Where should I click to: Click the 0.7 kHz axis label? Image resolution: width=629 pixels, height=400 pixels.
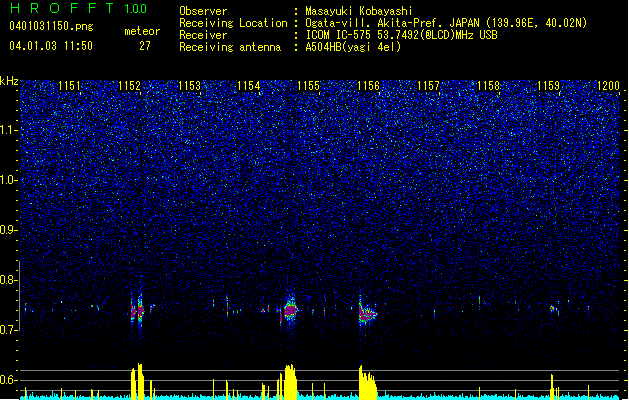[x=9, y=330]
